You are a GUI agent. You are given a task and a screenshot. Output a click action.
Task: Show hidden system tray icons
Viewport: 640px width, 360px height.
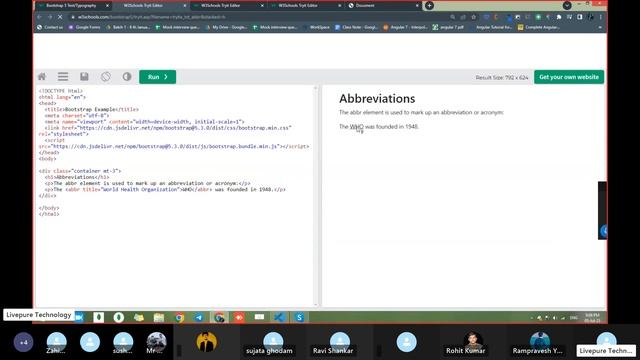pyautogui.click(x=532, y=318)
